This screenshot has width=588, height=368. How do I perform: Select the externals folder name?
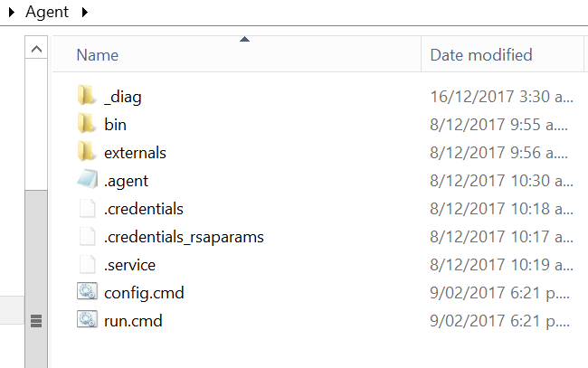(x=135, y=152)
